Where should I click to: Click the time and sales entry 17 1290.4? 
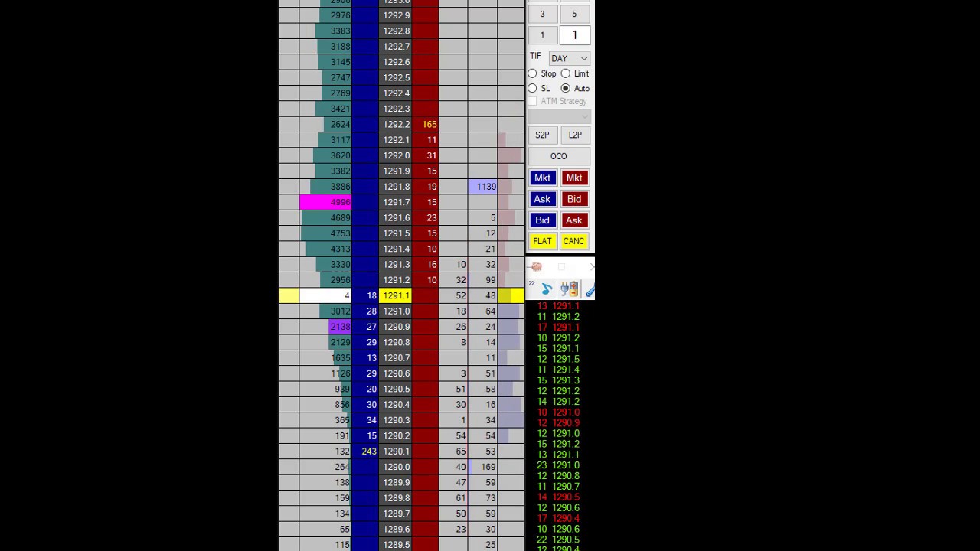(x=558, y=518)
